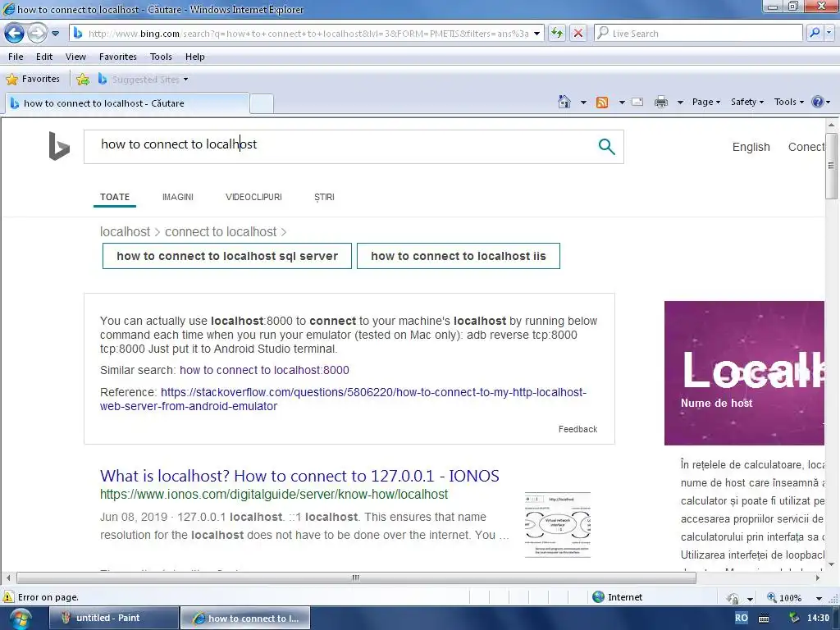Click the Bing logo
The height and width of the screenshot is (630, 840).
(x=59, y=146)
